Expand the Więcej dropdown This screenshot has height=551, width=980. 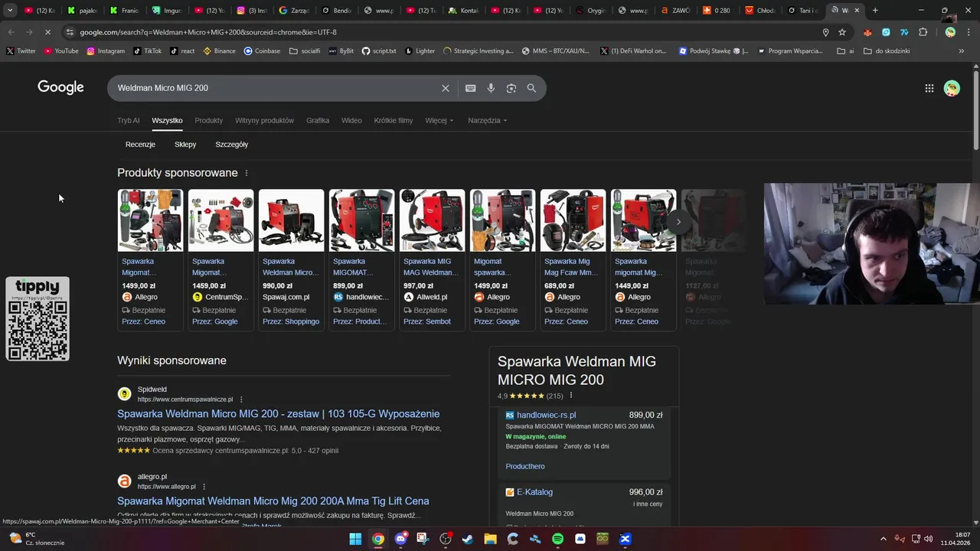coord(439,120)
